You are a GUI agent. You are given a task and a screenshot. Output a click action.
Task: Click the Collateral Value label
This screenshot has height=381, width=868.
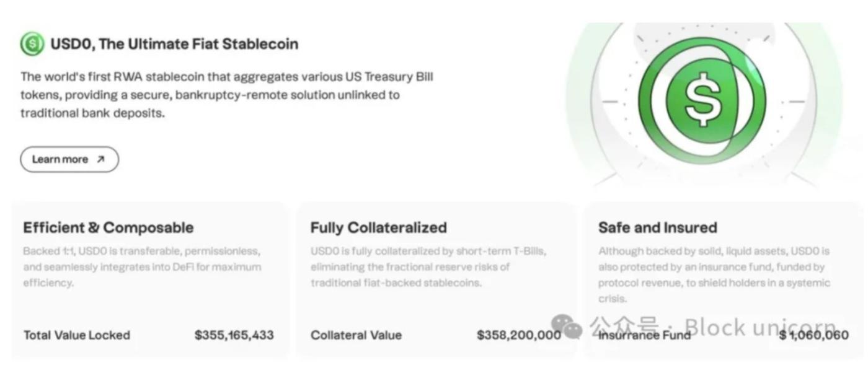point(356,335)
